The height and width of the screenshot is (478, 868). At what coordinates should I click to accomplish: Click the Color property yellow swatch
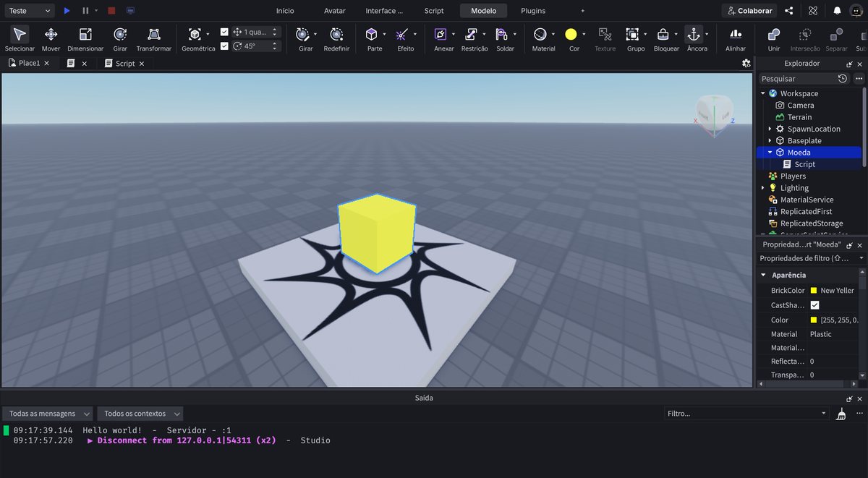(x=814, y=320)
